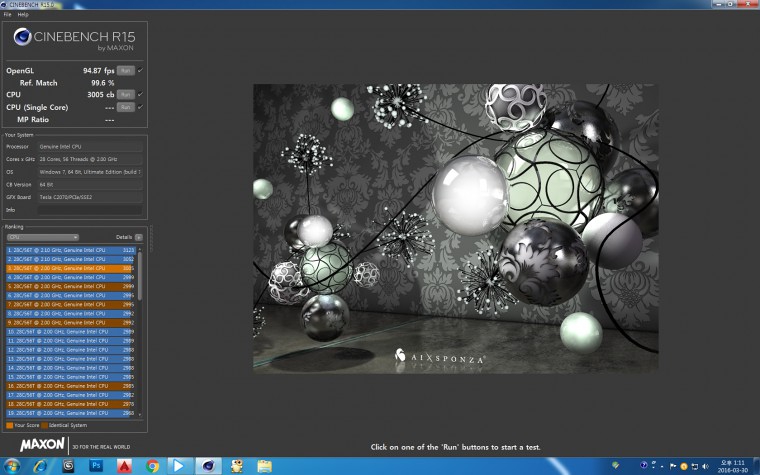Viewport: 760px width, 475px height.
Task: Select ranking row 2 at 2.10 GHz
Action: (71, 259)
